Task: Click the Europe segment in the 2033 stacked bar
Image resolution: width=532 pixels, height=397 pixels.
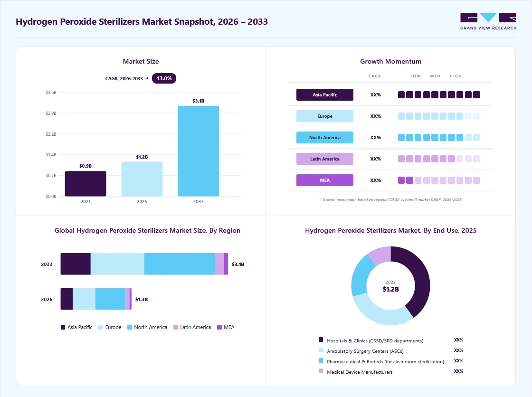Action: tap(117, 264)
